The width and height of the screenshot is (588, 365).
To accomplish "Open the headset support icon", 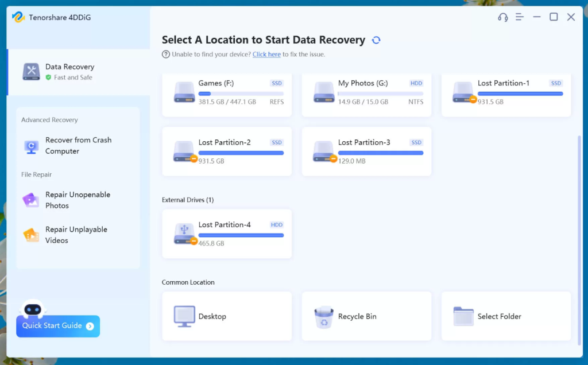I will (503, 17).
